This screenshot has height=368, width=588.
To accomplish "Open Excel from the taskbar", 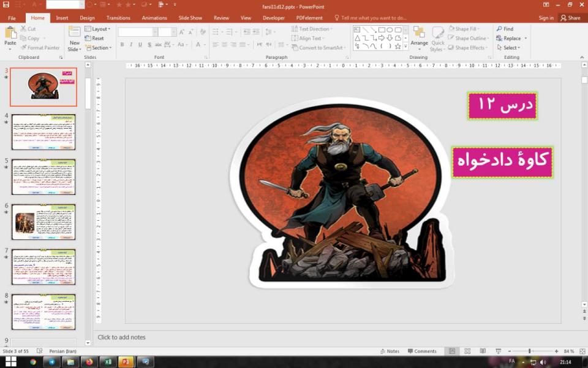I will click(108, 362).
